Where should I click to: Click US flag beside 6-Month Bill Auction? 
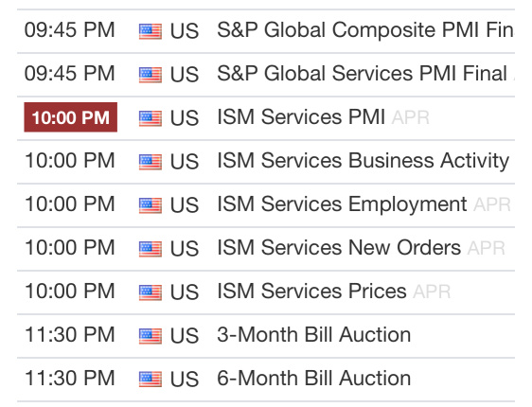point(150,380)
